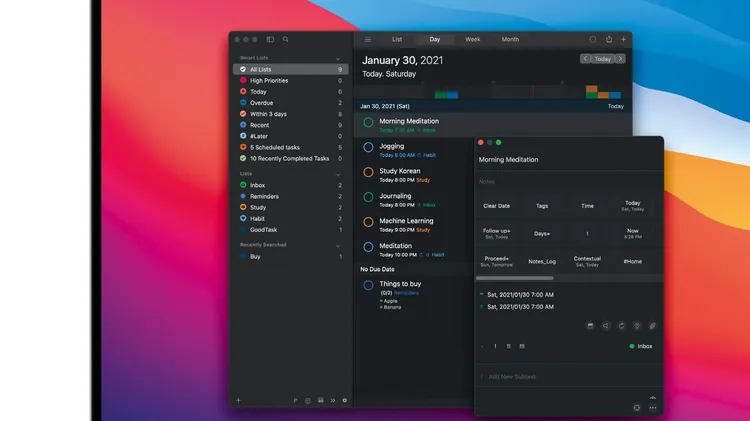The width and height of the screenshot is (750, 421).
Task: Mark Jogging task as complete
Action: click(368, 147)
